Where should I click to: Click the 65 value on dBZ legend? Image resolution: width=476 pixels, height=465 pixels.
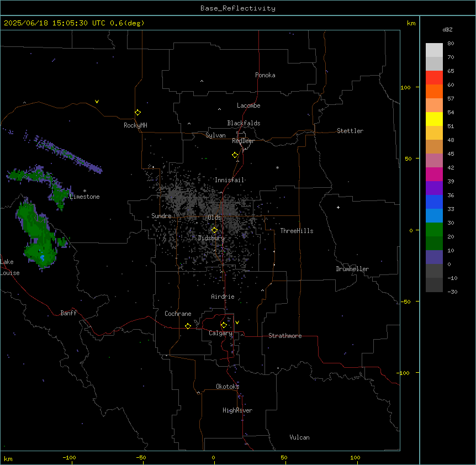[451, 71]
